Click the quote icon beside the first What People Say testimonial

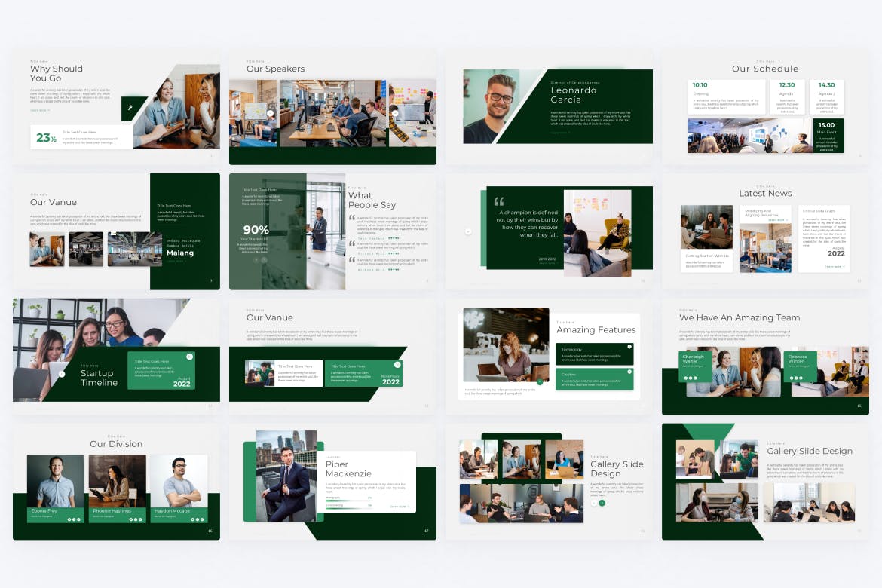pos(352,218)
